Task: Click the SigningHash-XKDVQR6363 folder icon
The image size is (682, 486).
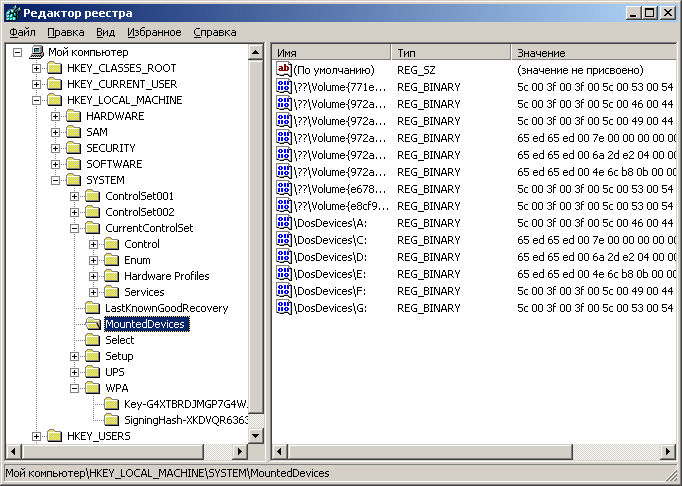Action: pos(112,420)
